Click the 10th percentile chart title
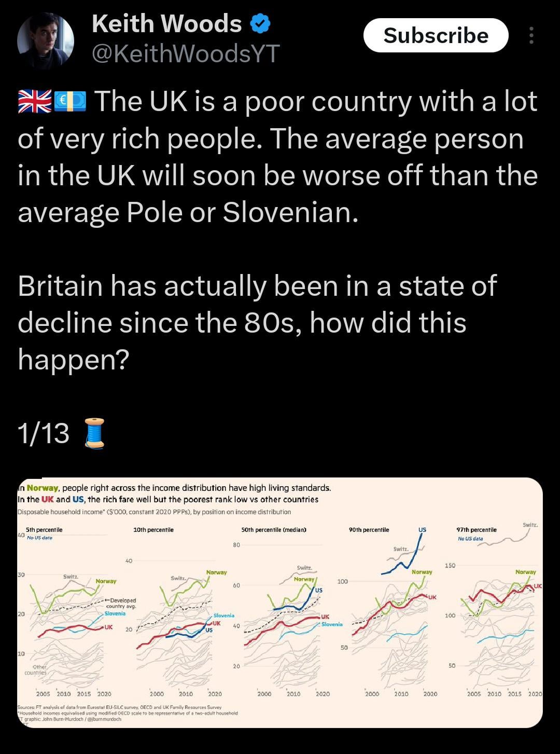560x754 pixels. pyautogui.click(x=153, y=530)
